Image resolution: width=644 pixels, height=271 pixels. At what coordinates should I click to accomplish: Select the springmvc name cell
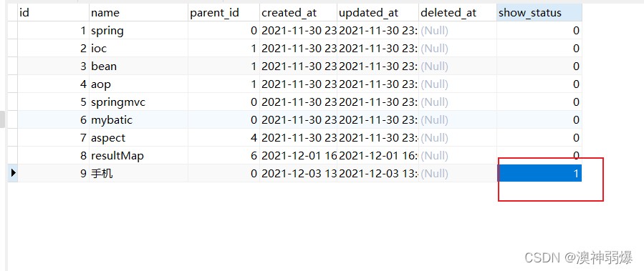[x=138, y=102]
